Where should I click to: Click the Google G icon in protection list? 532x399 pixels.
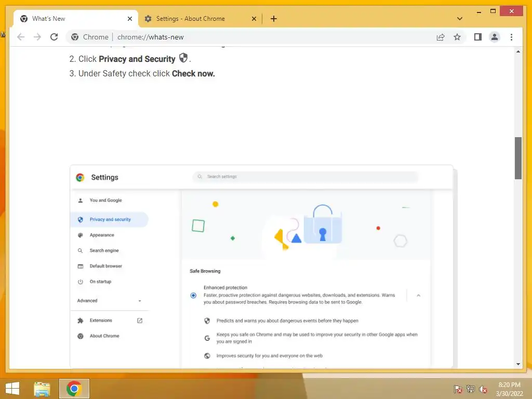[x=207, y=338]
